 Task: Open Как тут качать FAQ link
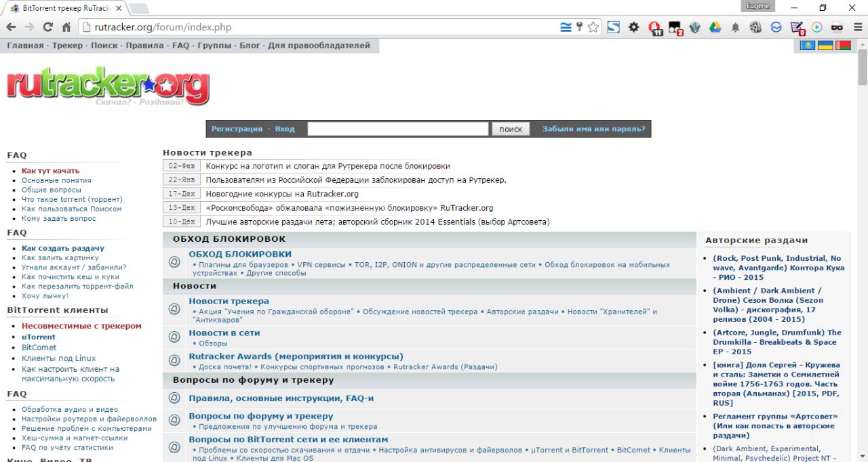pyautogui.click(x=50, y=171)
